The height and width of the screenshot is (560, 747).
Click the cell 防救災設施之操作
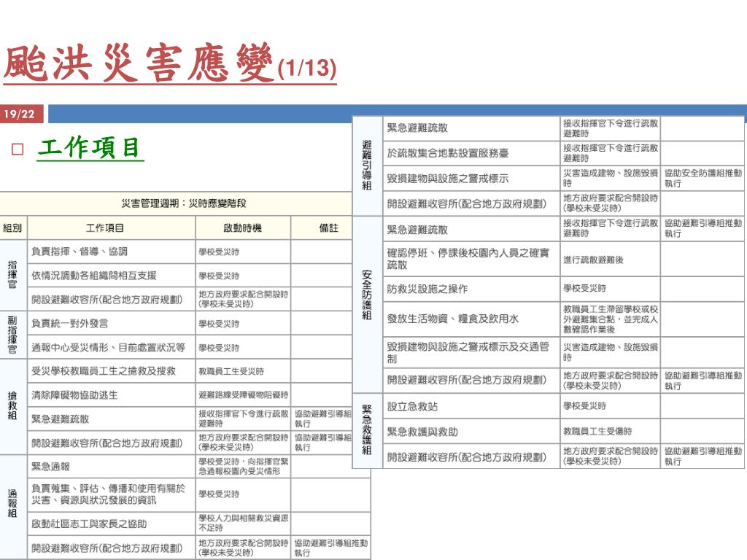click(x=471, y=289)
